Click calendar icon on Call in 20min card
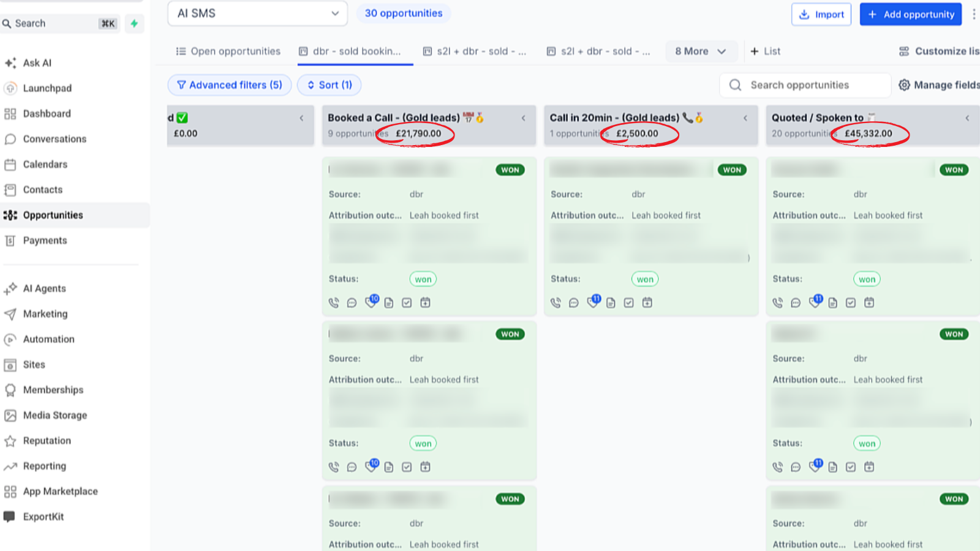This screenshot has height=551, width=980. click(647, 302)
